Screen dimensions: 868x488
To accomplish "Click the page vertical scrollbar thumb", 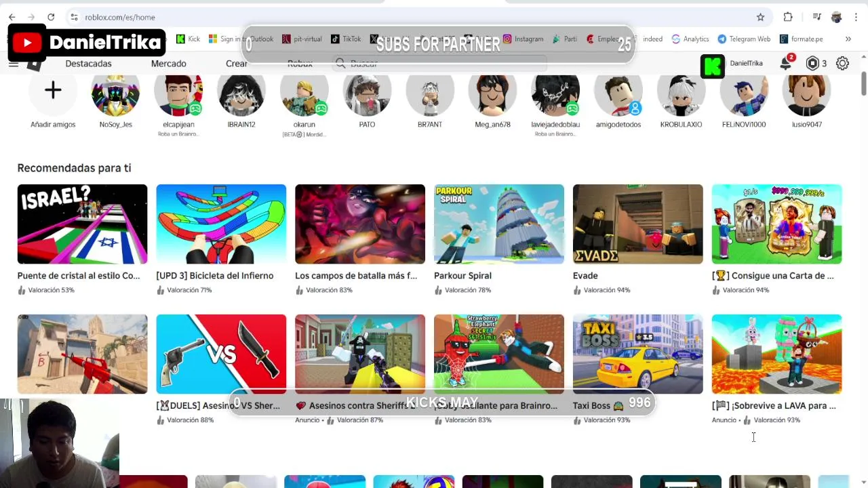I will [x=863, y=83].
